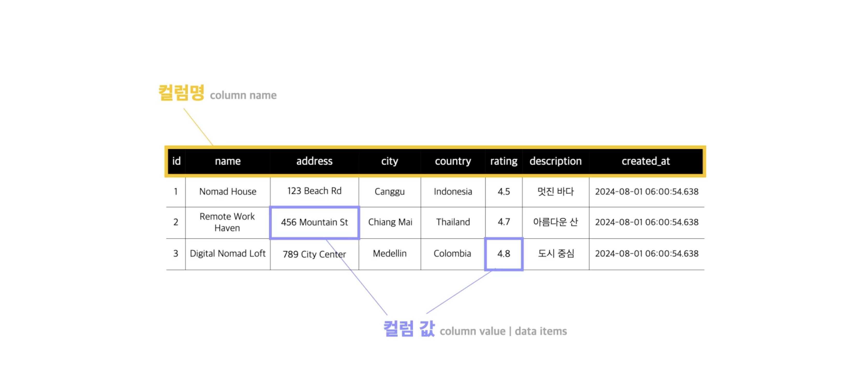
Task: Select the 'Chiang Mai' city cell
Action: pos(390,222)
